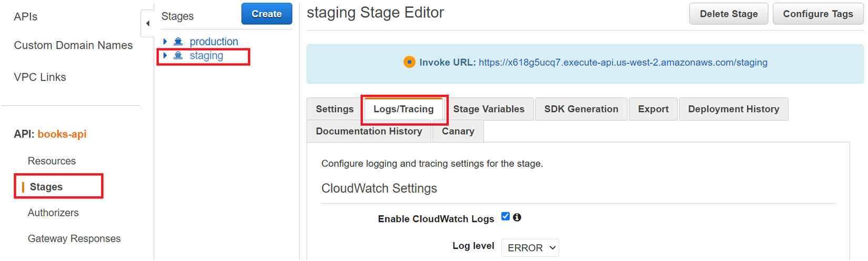Open the Stage Variables tab

coord(489,109)
